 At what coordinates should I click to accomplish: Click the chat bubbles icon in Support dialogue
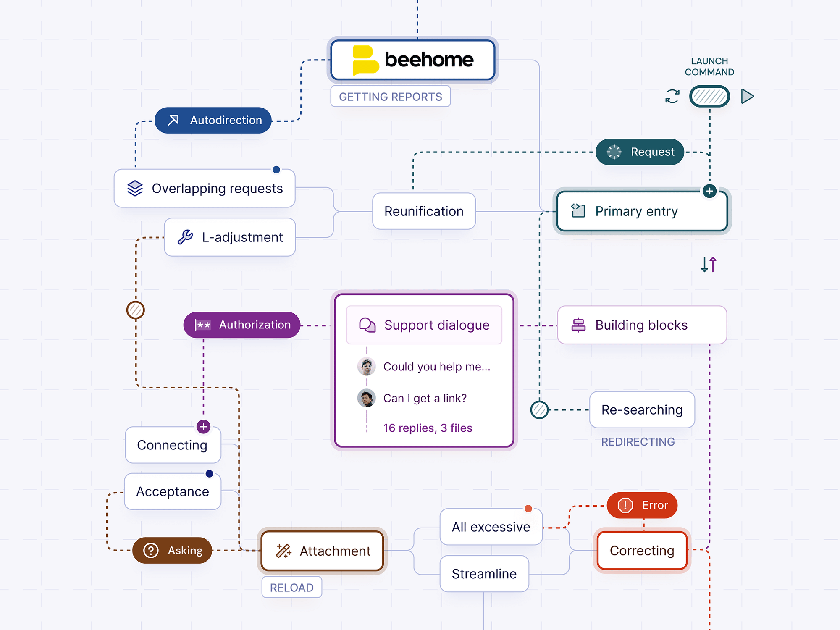[x=367, y=325]
